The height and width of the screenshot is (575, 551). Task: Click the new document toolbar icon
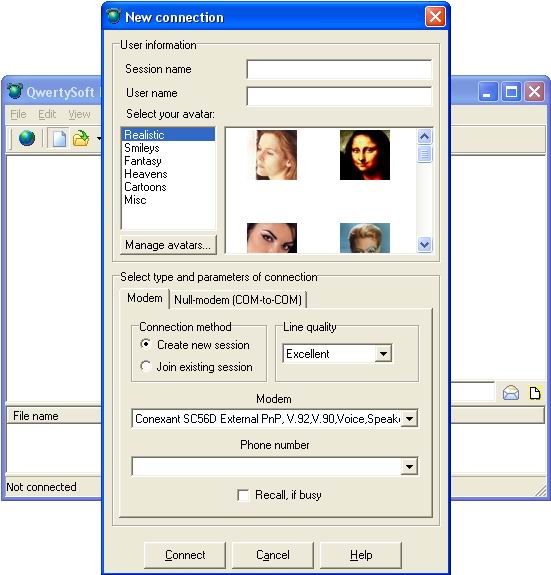(59, 138)
